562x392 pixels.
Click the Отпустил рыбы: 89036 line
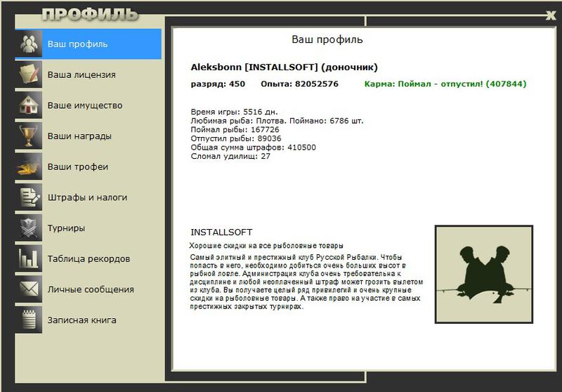(236, 138)
